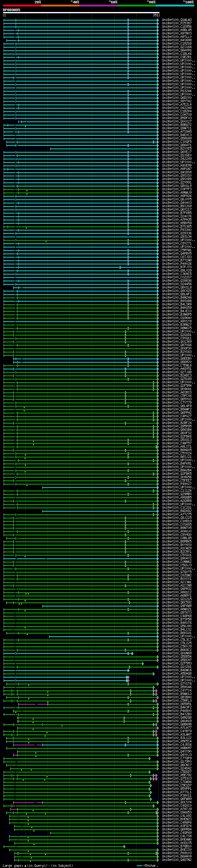The width and height of the screenshot is (197, 868).
Task: Click the cyan =50char. scale sample line
Action: (139, 865)
